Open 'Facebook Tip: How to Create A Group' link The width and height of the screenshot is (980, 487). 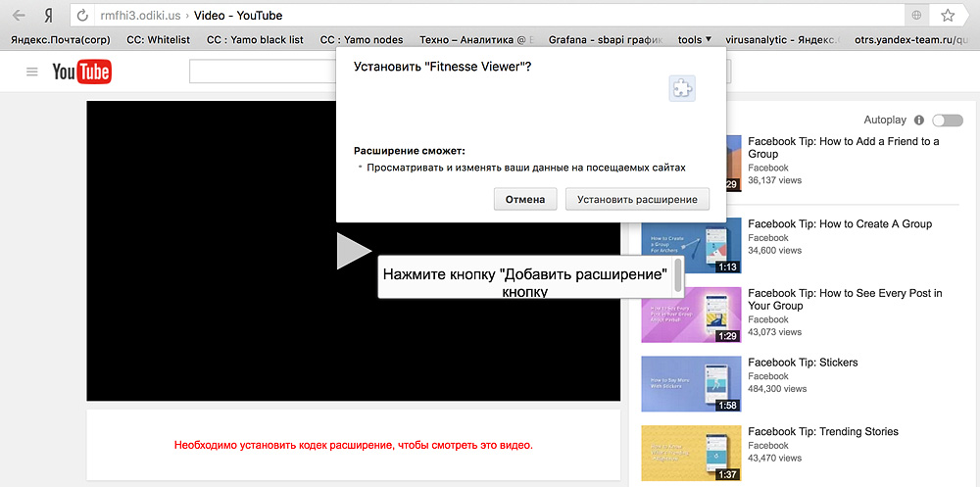(839, 223)
